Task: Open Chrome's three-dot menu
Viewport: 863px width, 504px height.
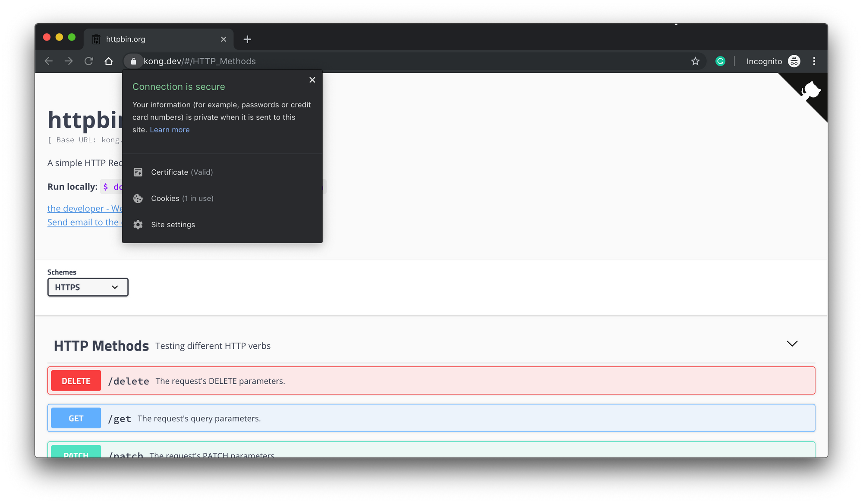Action: pos(814,61)
